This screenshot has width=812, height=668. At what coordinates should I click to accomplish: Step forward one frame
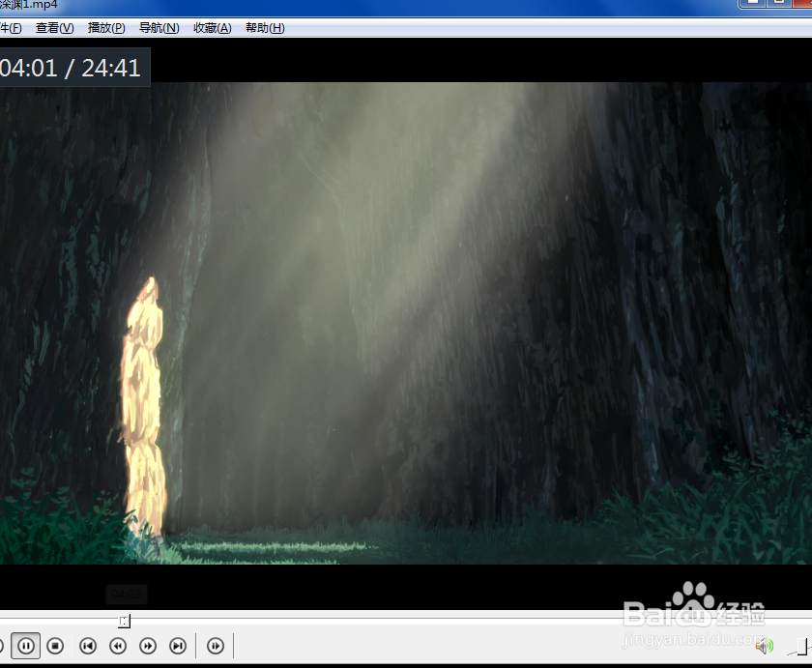click(216, 646)
